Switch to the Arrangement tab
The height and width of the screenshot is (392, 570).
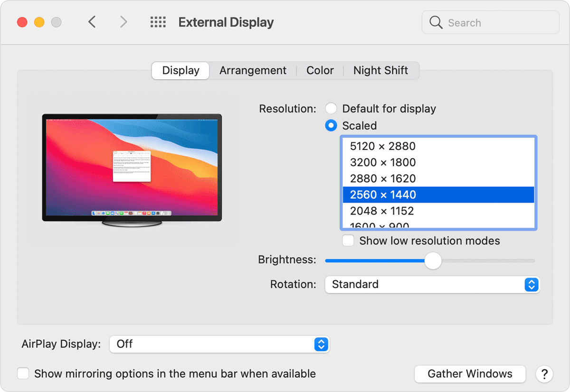pos(253,71)
